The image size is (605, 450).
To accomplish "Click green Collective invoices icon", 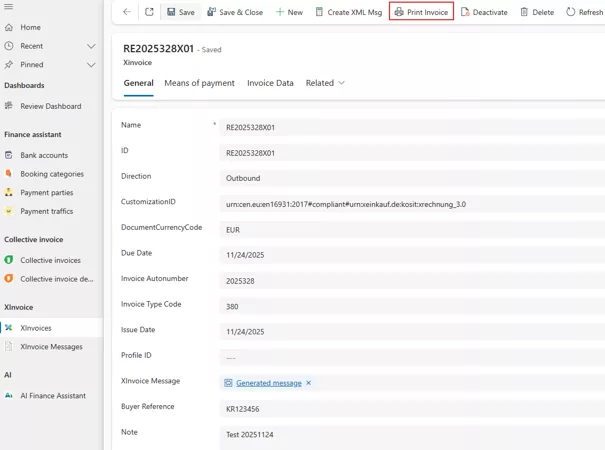I will [8, 260].
